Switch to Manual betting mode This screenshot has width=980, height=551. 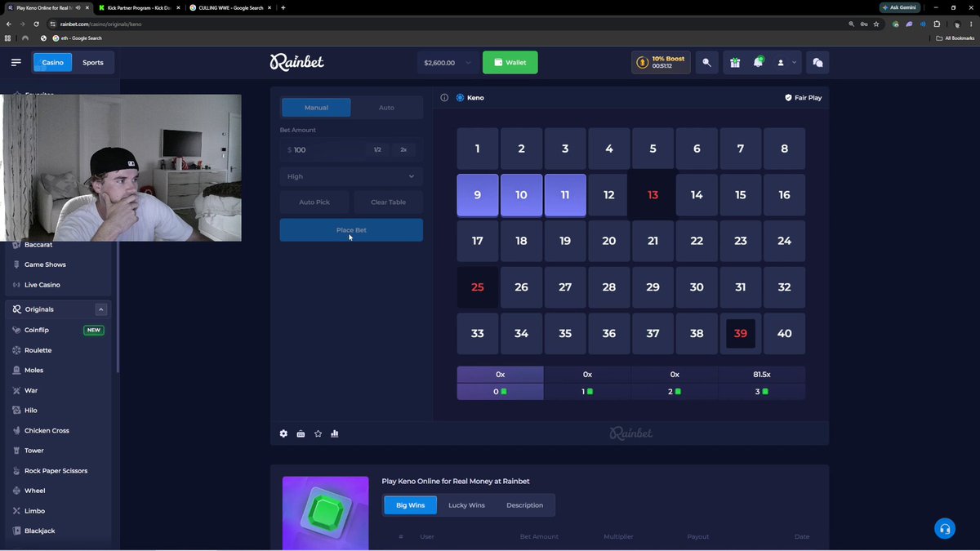pyautogui.click(x=316, y=108)
